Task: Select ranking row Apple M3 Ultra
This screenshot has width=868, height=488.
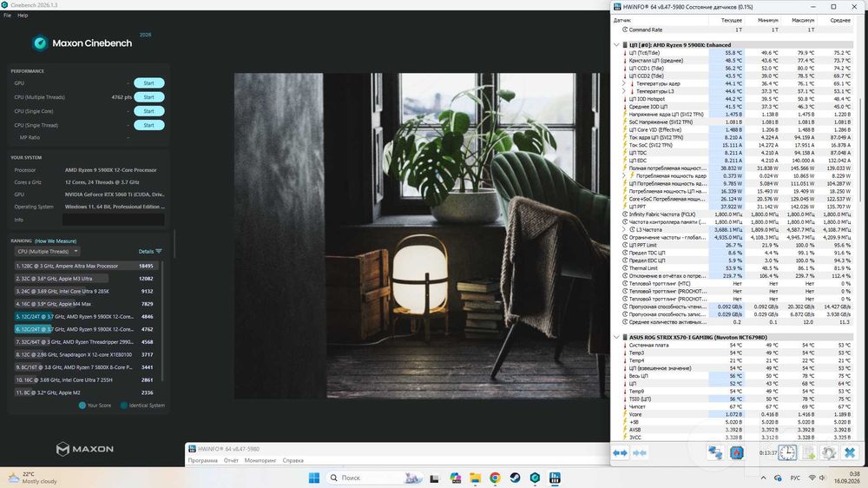Action: pyautogui.click(x=86, y=279)
